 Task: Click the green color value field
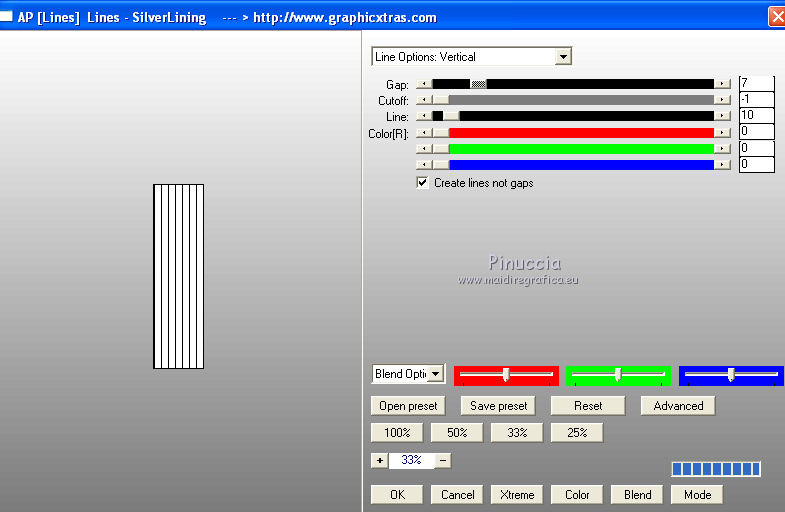(756, 148)
